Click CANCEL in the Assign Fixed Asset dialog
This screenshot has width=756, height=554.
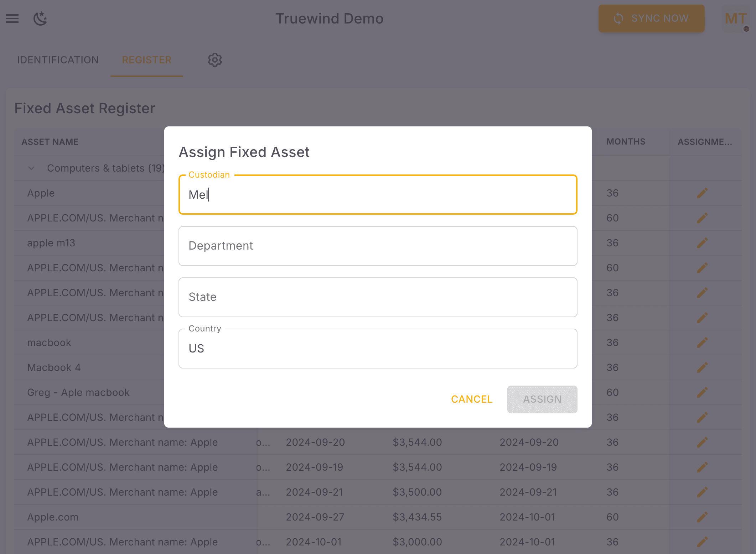click(x=471, y=399)
